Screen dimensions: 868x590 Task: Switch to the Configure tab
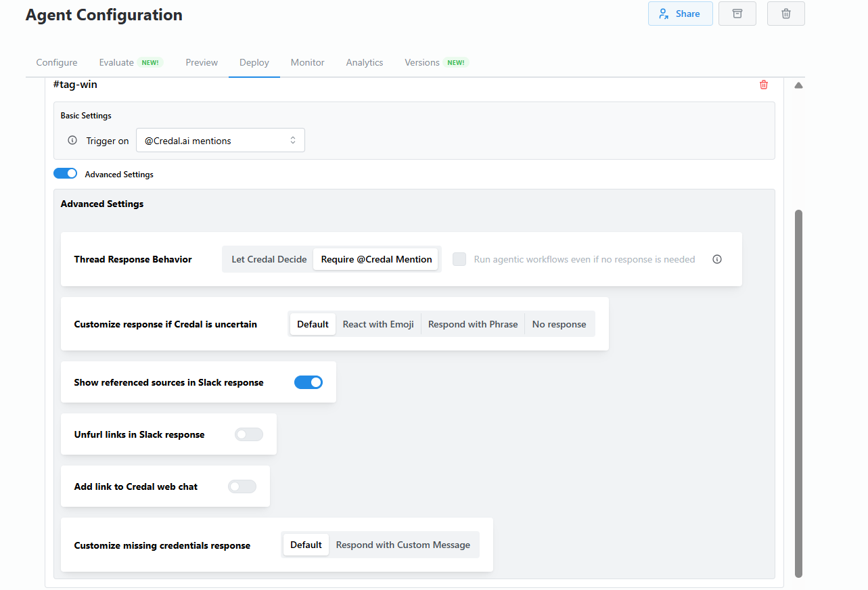57,62
